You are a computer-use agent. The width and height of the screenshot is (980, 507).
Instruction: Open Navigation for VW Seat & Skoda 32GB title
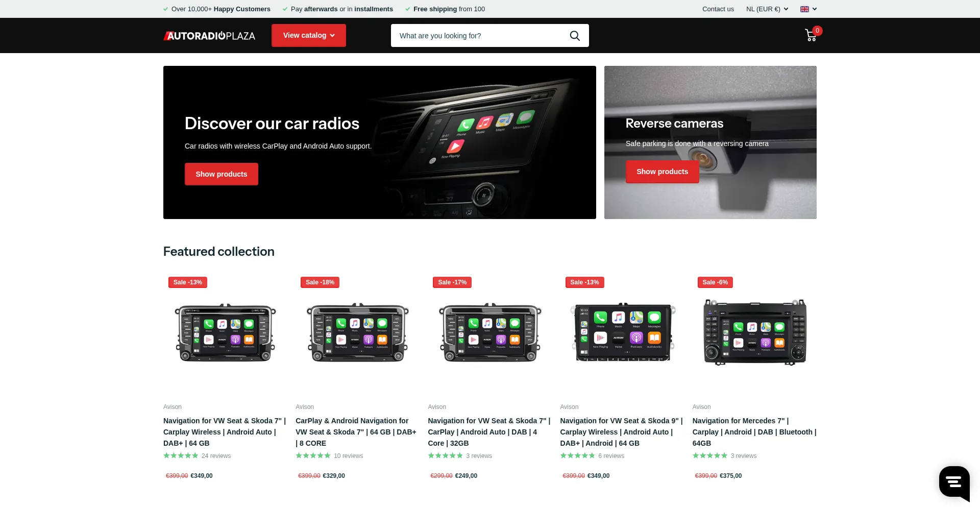[x=489, y=432]
